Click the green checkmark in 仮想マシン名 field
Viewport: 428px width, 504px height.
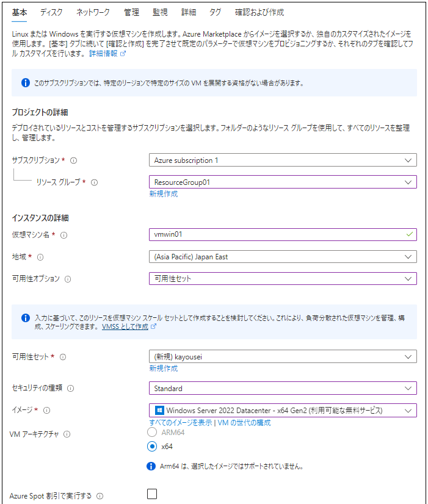click(x=409, y=234)
